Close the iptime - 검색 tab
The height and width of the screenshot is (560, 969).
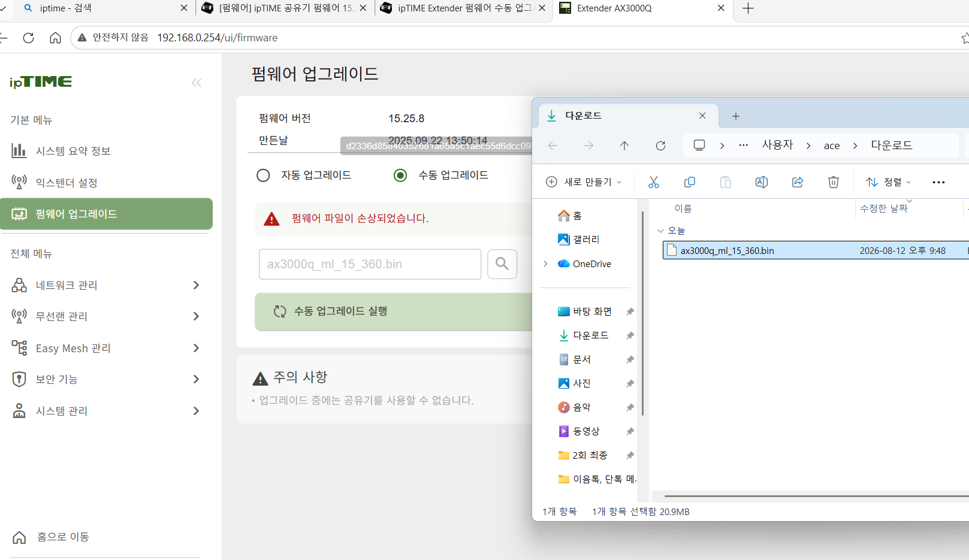(x=183, y=8)
